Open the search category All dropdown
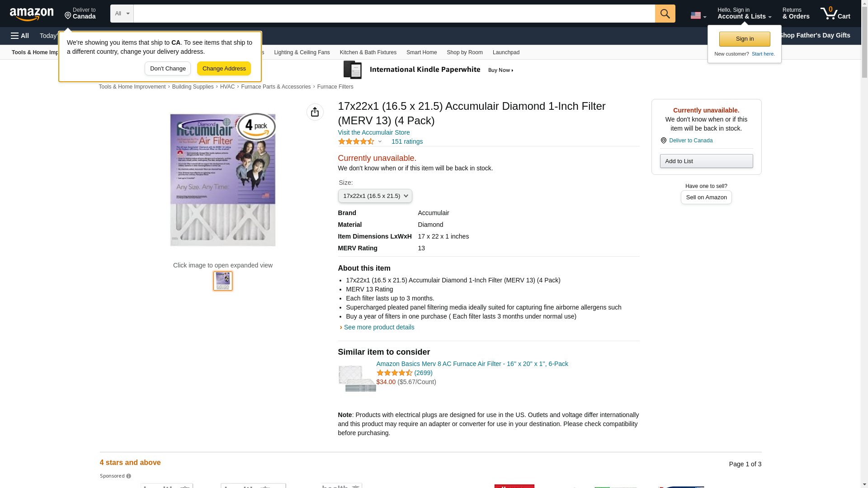 (x=122, y=14)
